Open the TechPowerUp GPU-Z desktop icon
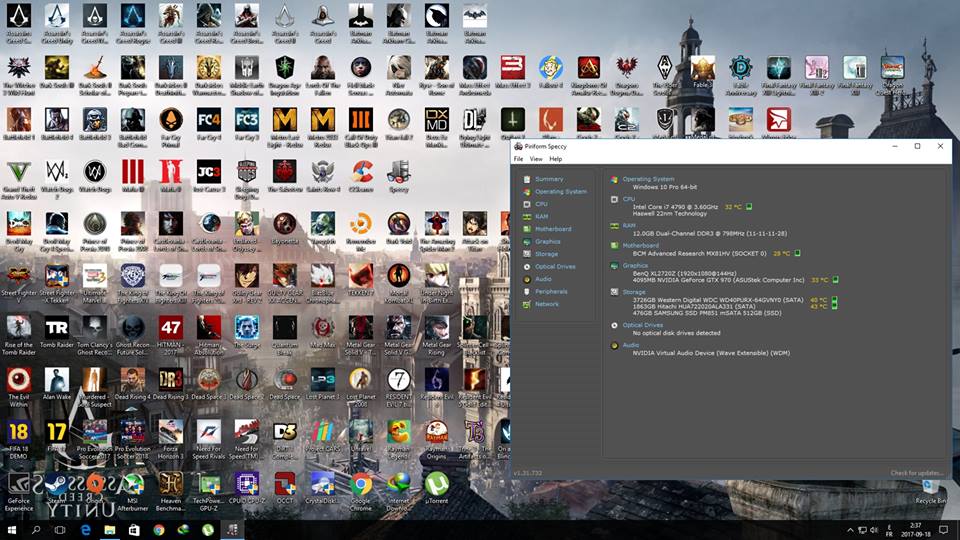The height and width of the screenshot is (540, 960). [x=209, y=491]
